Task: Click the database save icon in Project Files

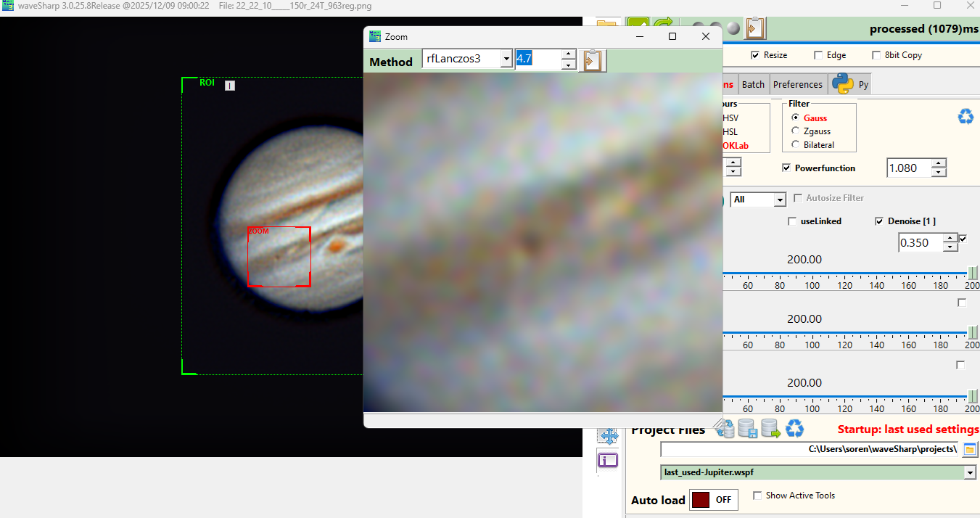Action: 748,429
